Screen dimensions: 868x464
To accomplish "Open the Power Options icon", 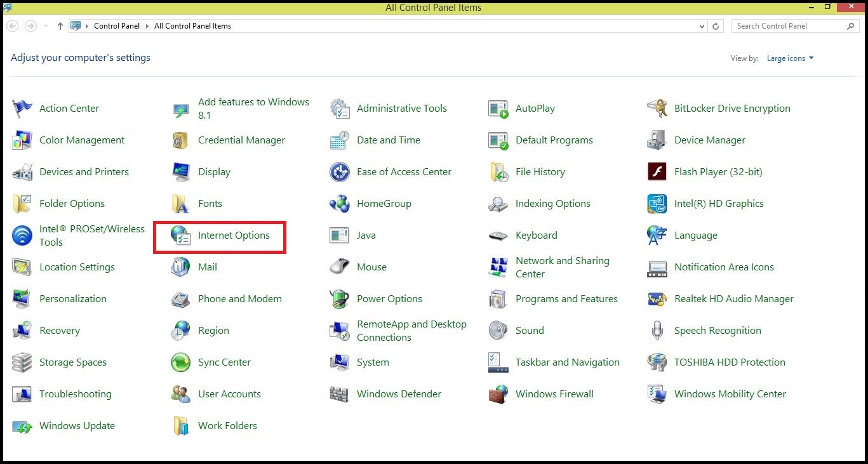I will tap(340, 299).
